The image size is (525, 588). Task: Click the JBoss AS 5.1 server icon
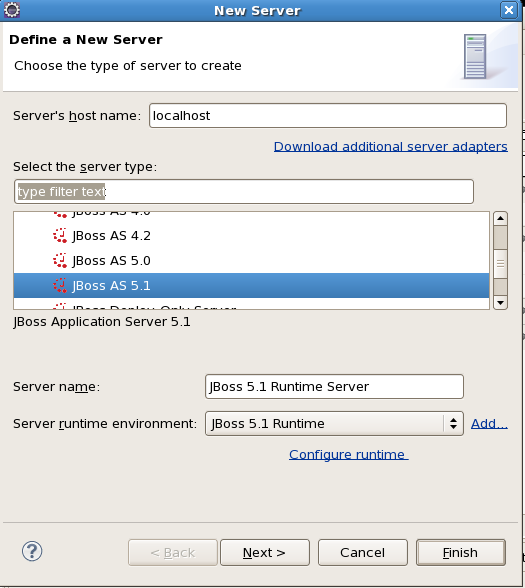[60, 285]
